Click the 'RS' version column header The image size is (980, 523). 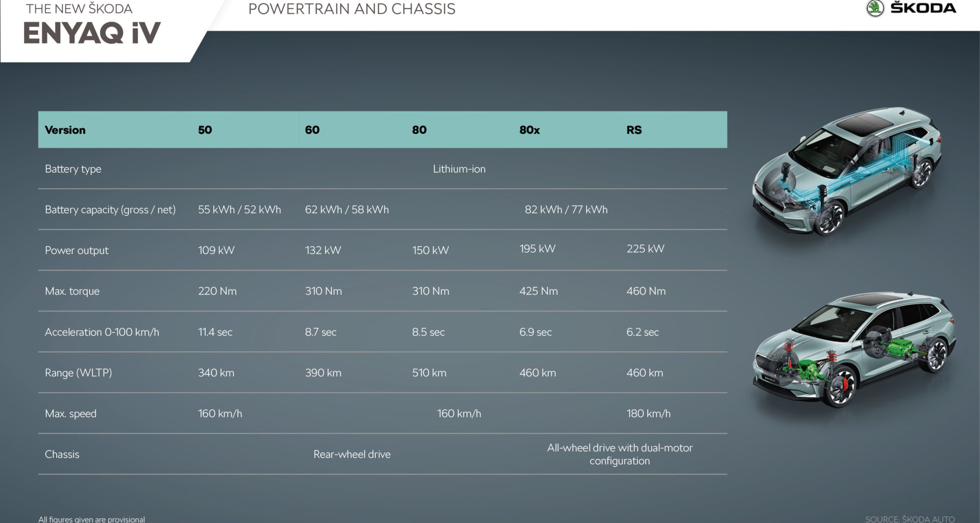pyautogui.click(x=634, y=130)
